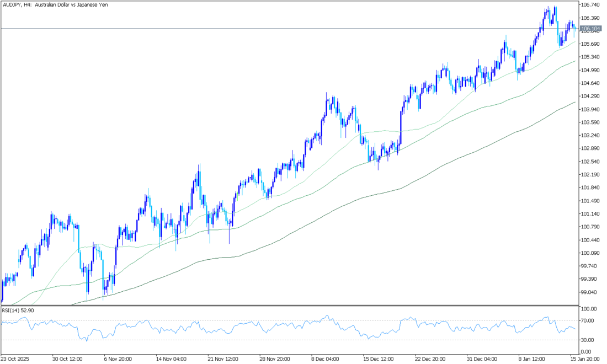607x364 pixels.
Task: Click the 106.740 price axis label
Action: click(590, 5)
